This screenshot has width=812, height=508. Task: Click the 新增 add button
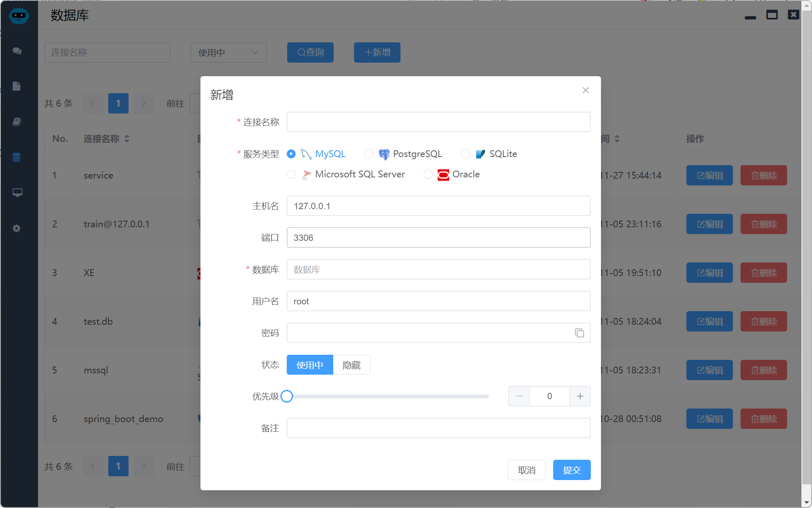pyautogui.click(x=377, y=52)
